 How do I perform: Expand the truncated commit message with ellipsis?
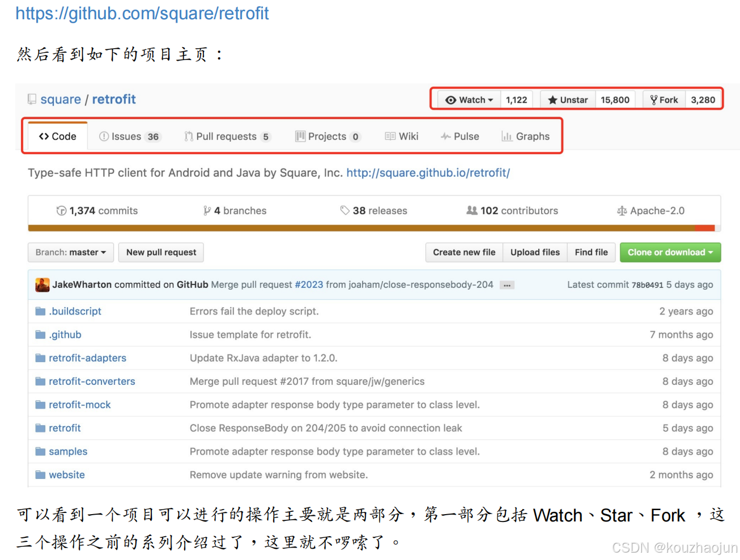click(506, 285)
